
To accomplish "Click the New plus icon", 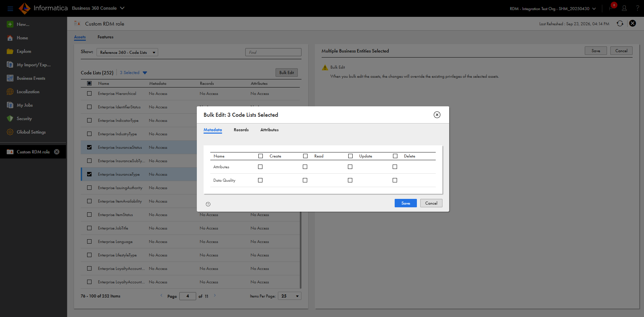I will (x=10, y=24).
